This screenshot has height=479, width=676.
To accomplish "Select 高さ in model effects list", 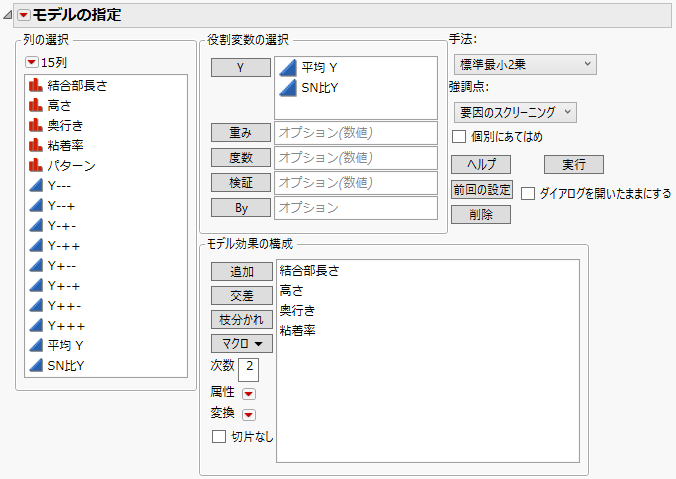I will (x=291, y=291).
